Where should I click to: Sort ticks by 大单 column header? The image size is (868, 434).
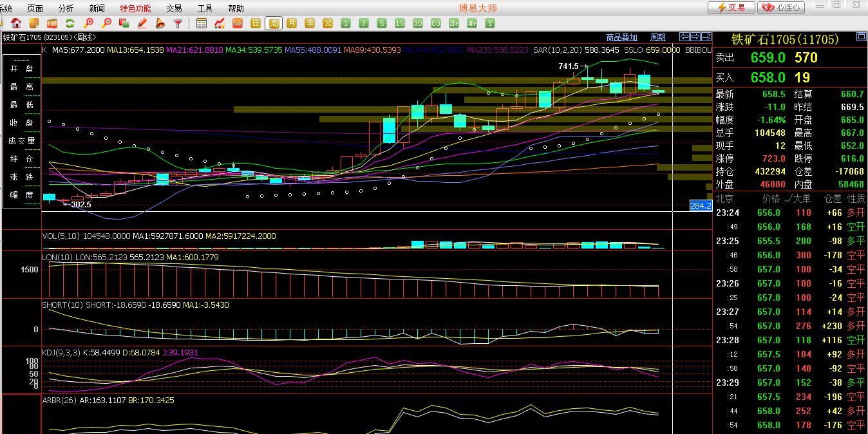[x=797, y=198]
